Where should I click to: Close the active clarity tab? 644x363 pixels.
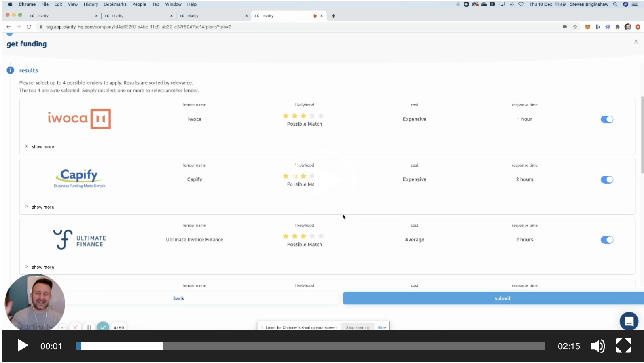tap(322, 16)
